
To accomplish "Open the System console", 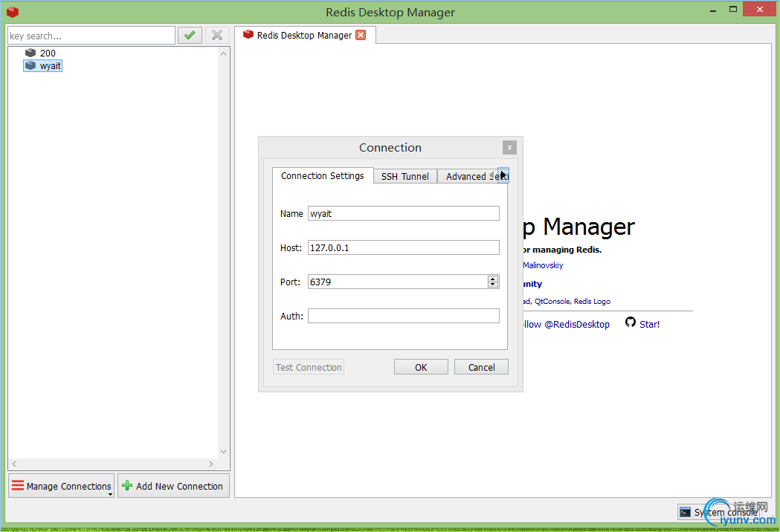I will [x=719, y=512].
